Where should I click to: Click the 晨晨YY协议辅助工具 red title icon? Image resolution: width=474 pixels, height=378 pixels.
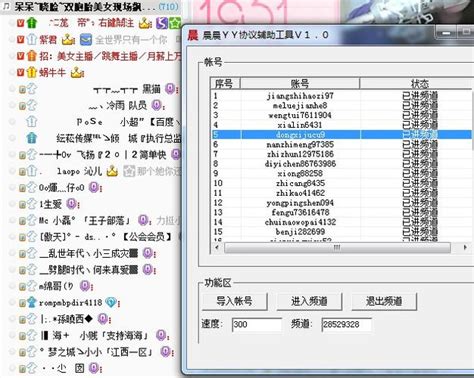point(193,35)
